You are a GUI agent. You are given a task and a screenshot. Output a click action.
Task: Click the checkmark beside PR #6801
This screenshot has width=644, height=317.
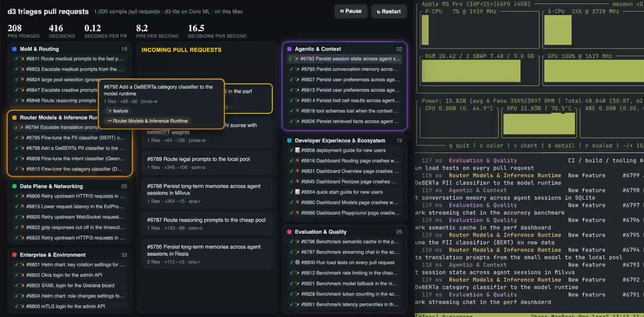(16, 265)
